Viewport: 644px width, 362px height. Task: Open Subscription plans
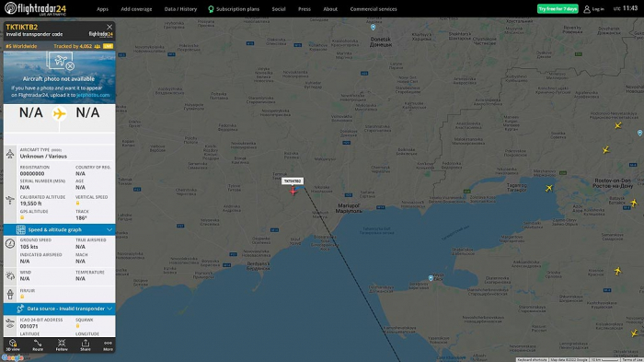234,9
